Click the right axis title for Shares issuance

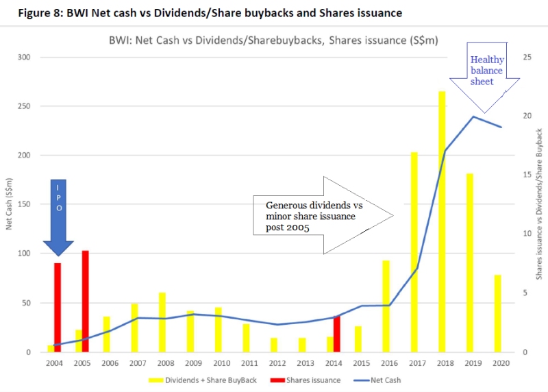539,204
